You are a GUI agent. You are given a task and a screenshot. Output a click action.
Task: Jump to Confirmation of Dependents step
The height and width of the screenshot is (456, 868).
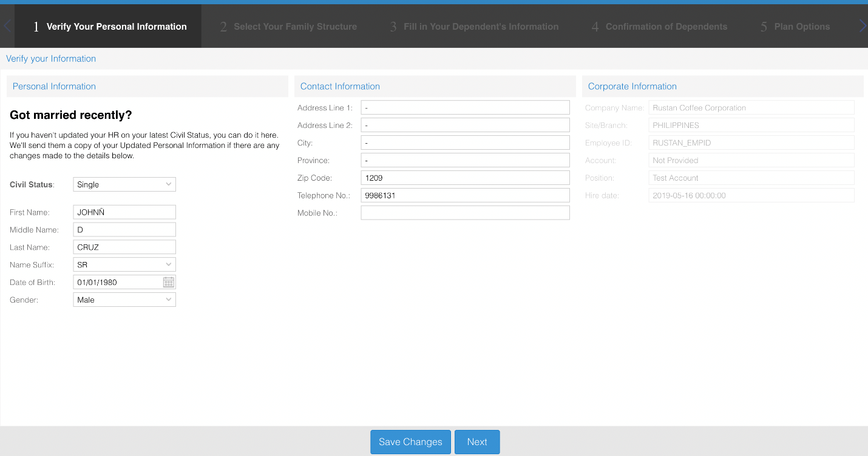(659, 27)
